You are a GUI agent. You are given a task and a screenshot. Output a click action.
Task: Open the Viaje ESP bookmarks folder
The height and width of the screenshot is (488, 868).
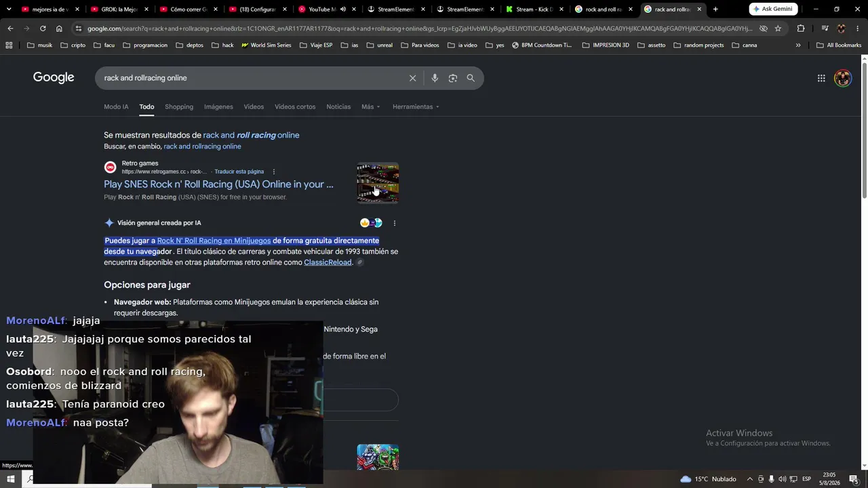click(317, 45)
